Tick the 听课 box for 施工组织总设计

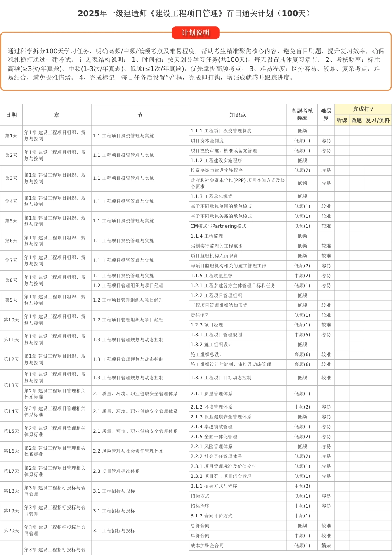342,354
